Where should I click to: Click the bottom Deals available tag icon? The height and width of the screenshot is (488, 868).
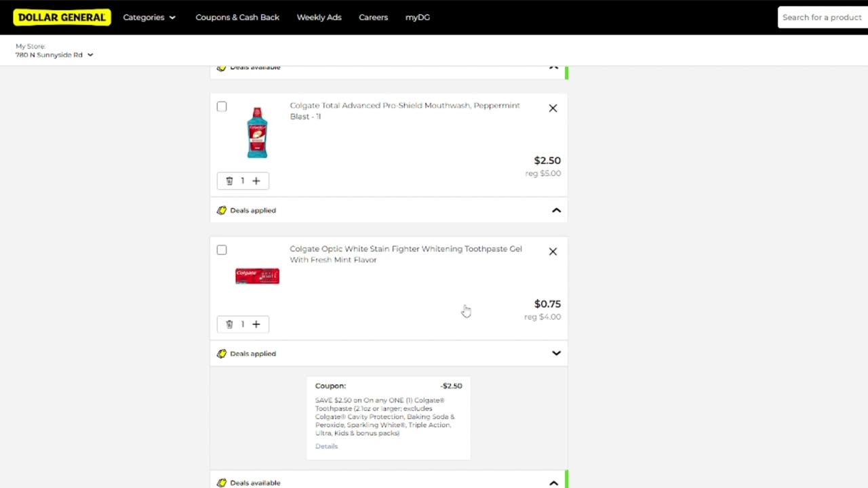[222, 483]
